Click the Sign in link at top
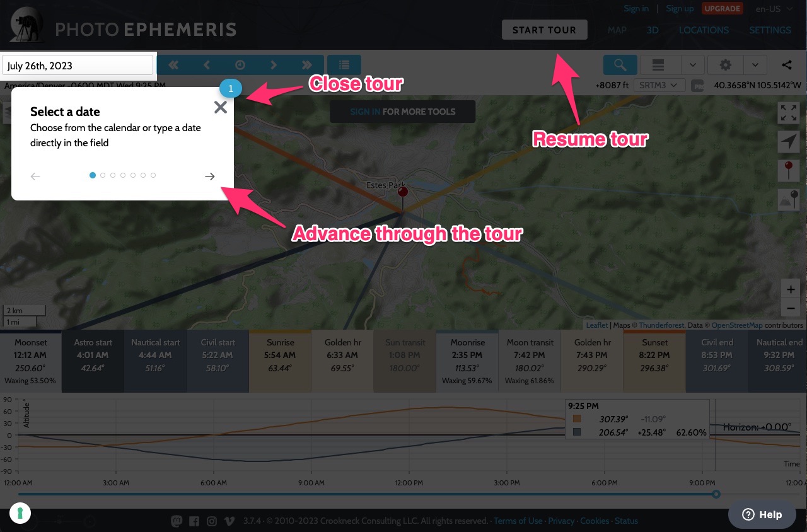 pyautogui.click(x=636, y=9)
